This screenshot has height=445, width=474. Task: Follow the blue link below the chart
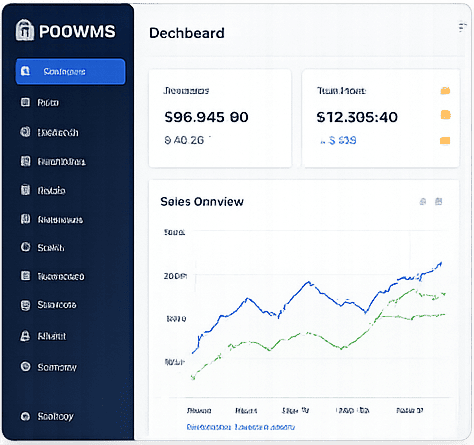click(x=240, y=427)
